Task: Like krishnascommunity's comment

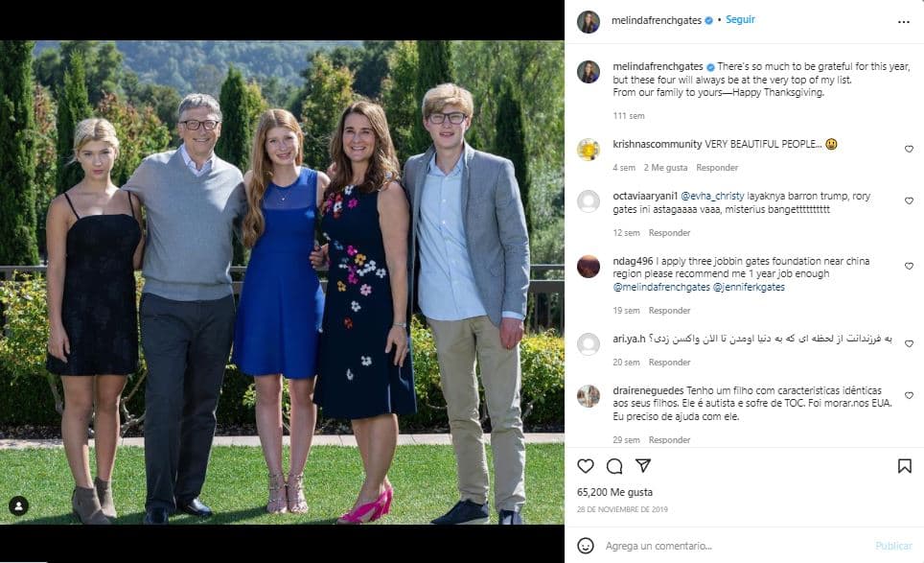Action: point(909,150)
